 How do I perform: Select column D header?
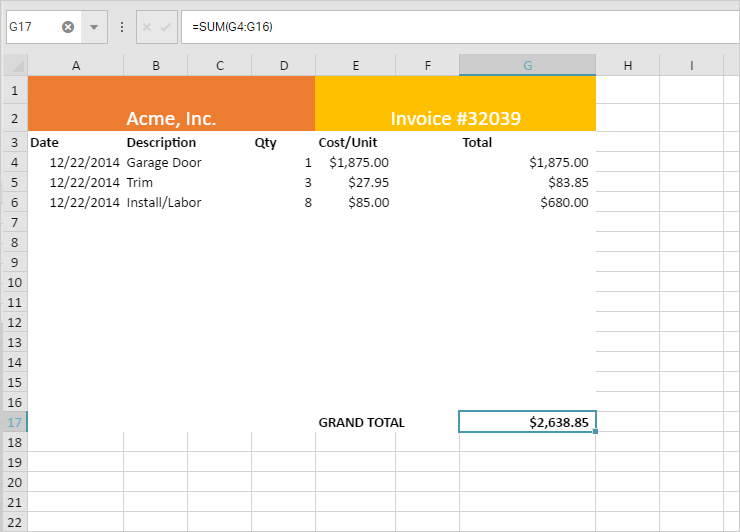point(284,65)
